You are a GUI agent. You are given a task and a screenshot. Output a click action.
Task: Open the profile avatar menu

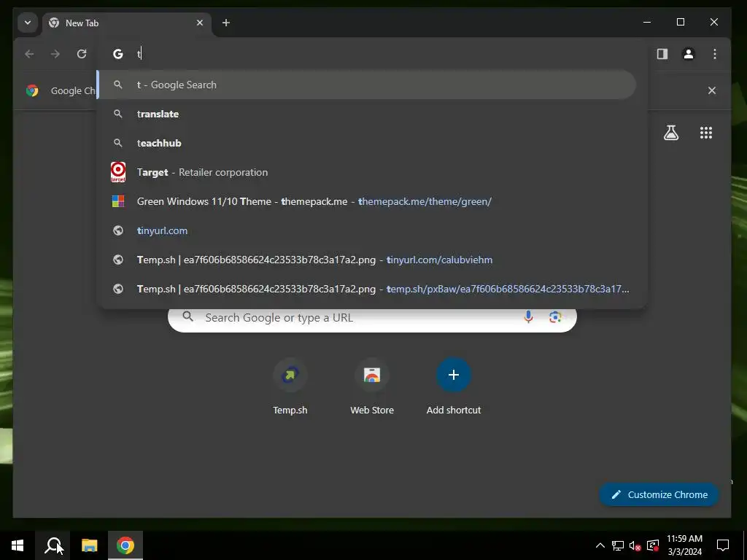[689, 54]
